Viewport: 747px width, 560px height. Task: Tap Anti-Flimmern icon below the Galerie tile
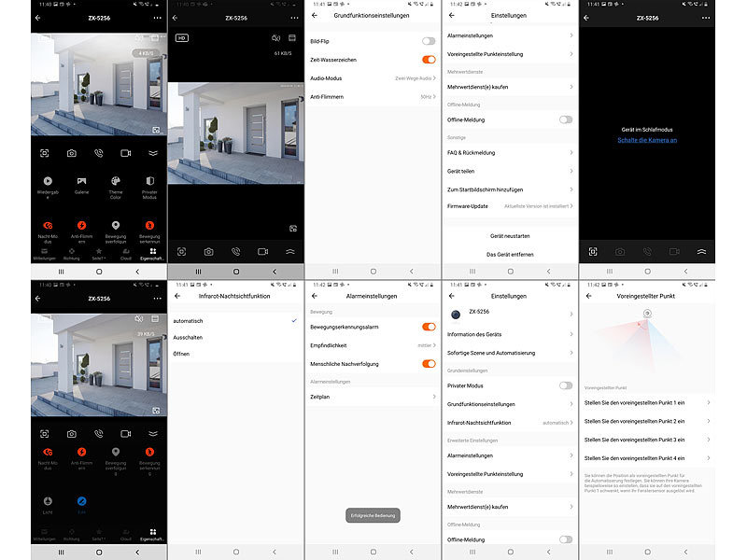coord(81,225)
